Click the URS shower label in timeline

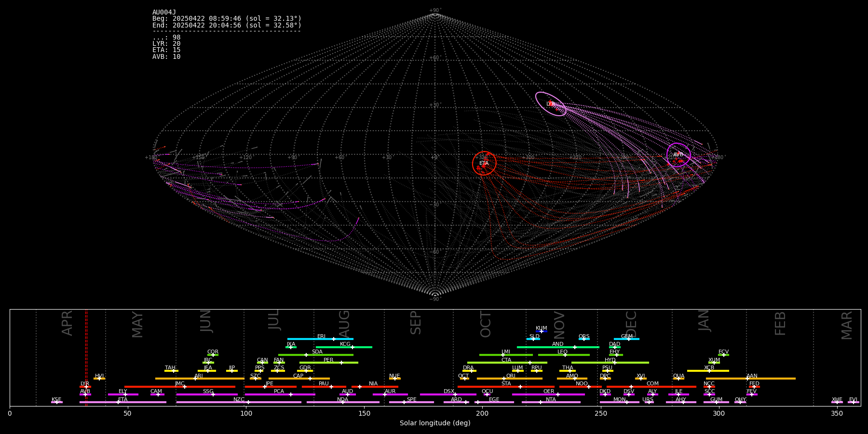coord(648,400)
